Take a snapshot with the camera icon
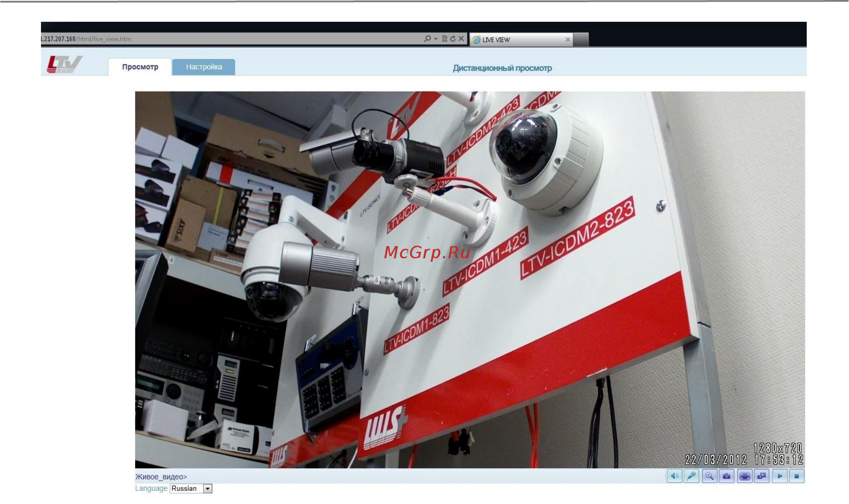The image size is (849, 504). [727, 476]
